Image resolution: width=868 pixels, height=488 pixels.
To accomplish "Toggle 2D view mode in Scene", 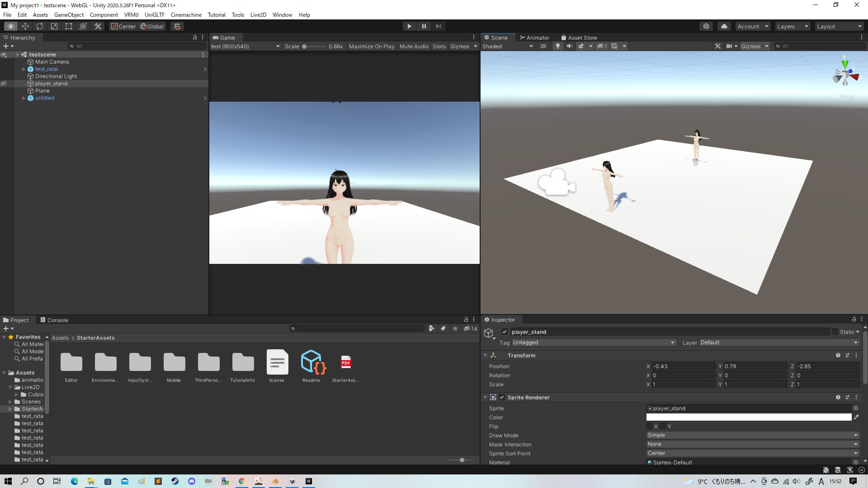I will (x=543, y=46).
